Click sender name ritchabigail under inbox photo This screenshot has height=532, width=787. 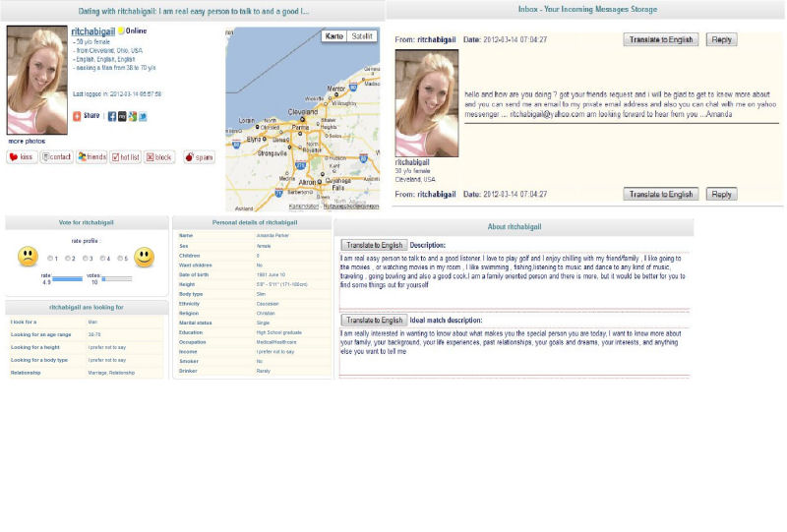pos(412,162)
